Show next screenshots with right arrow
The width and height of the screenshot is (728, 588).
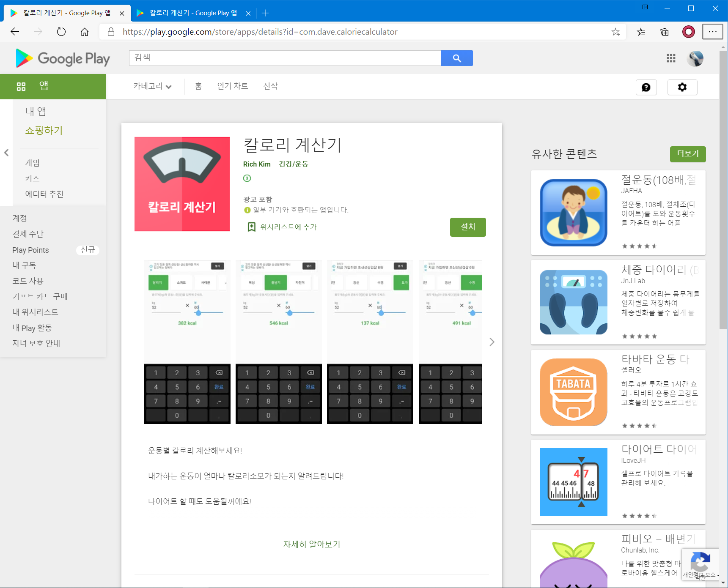[492, 342]
